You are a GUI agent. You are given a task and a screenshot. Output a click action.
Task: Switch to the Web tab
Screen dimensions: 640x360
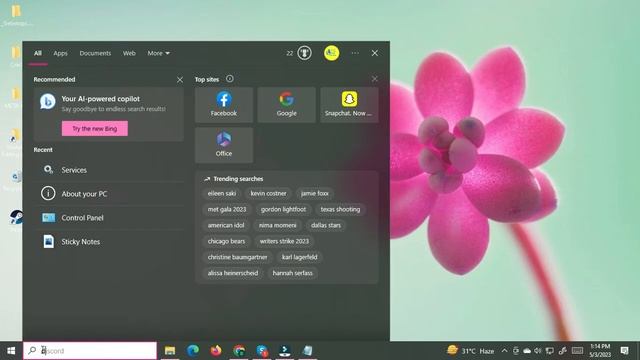[x=129, y=53]
